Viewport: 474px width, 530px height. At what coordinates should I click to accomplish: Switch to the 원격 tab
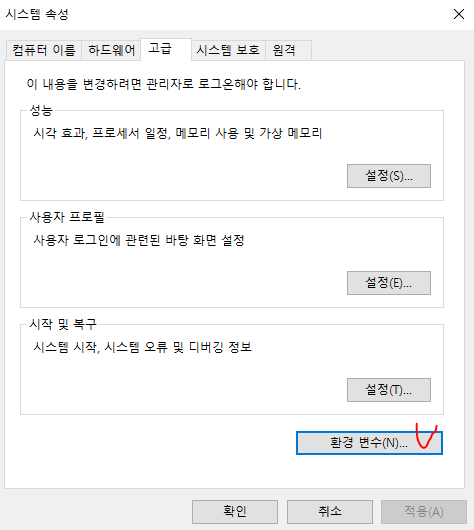coord(288,50)
